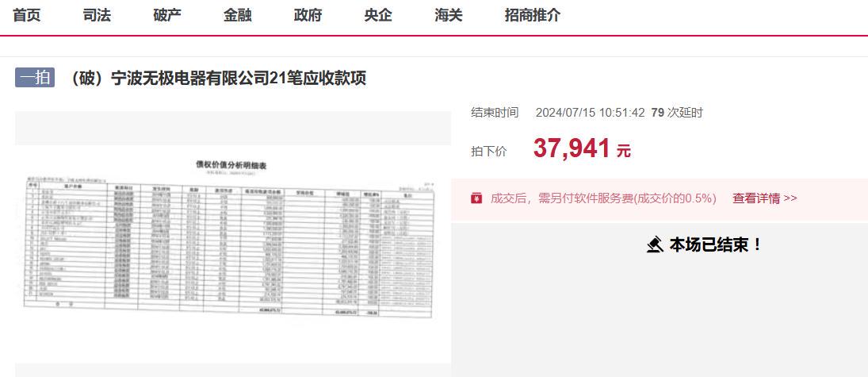The image size is (868, 377).
Task: Click the 拍下价 label
Action: 489,151
